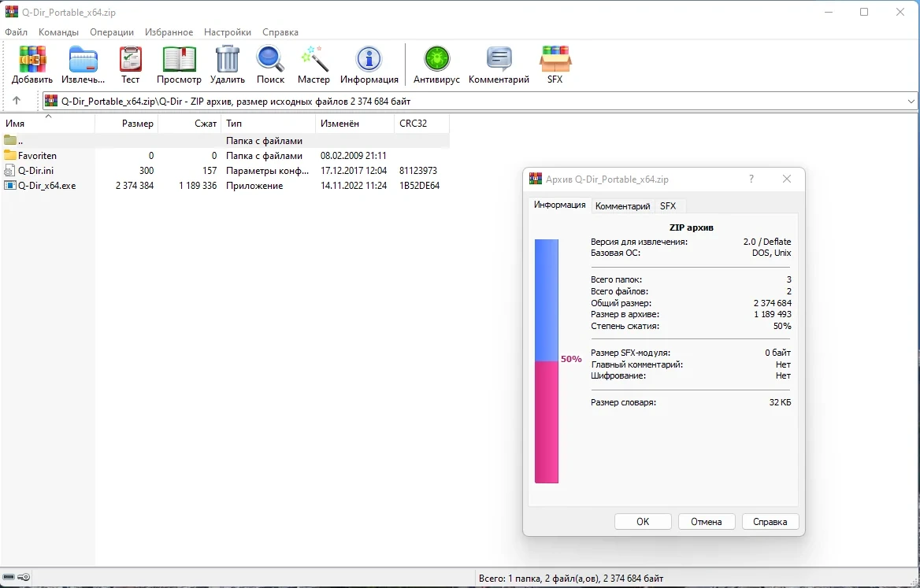Image resolution: width=920 pixels, height=588 pixels.
Task: Select the Q-Dir_x64.exe file name
Action: tap(47, 185)
